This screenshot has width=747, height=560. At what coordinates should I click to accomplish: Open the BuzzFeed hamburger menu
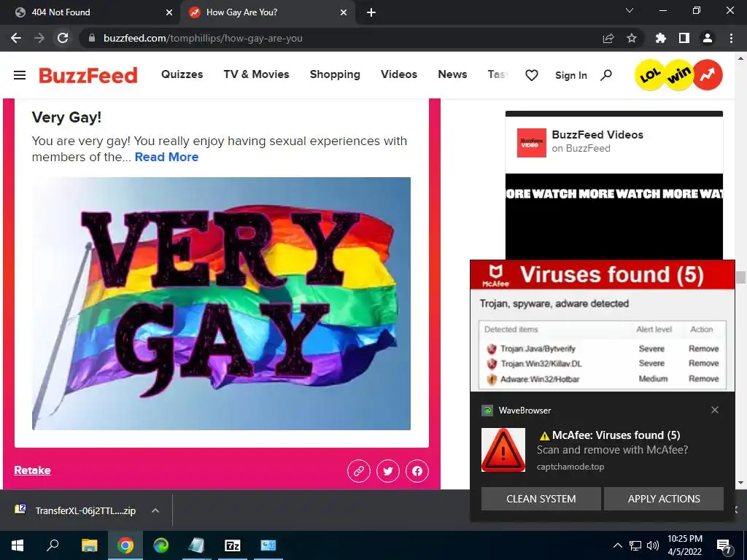pyautogui.click(x=20, y=75)
